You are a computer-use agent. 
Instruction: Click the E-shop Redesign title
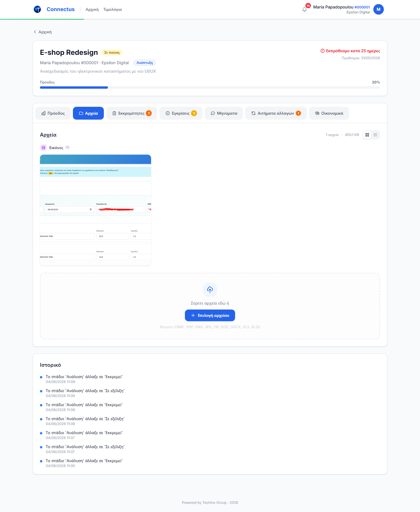pos(69,53)
